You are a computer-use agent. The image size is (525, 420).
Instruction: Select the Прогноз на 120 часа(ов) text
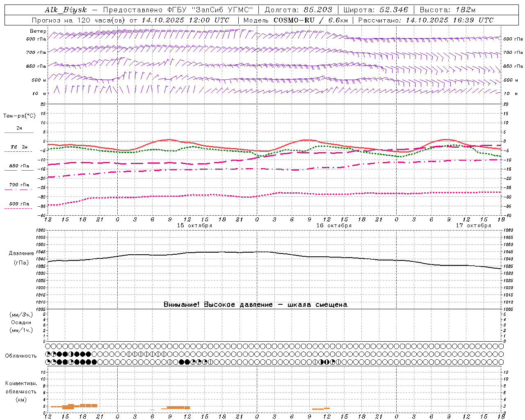(x=79, y=20)
